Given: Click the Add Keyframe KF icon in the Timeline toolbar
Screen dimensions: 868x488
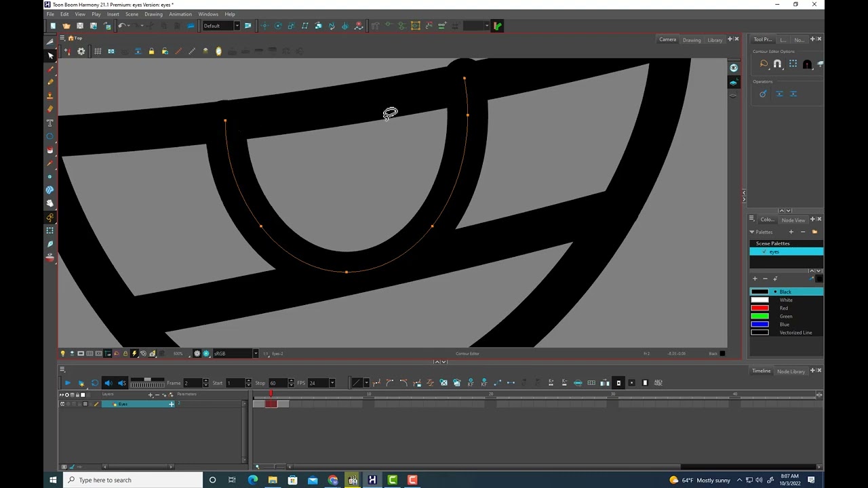Looking at the screenshot, I should 471,383.
